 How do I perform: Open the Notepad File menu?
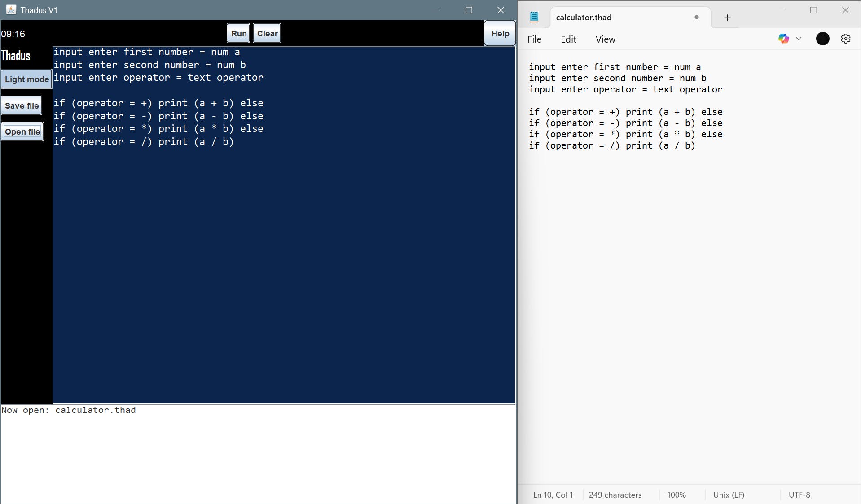tap(534, 39)
